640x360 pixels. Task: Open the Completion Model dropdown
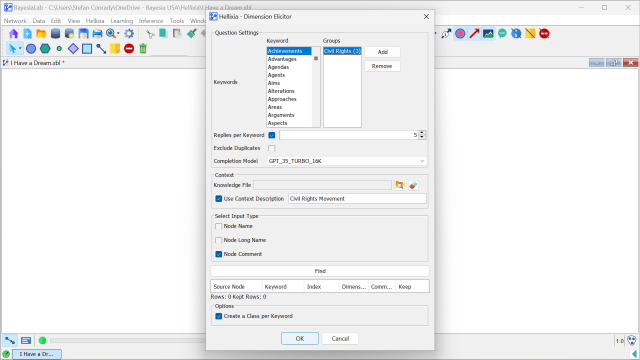click(347, 161)
